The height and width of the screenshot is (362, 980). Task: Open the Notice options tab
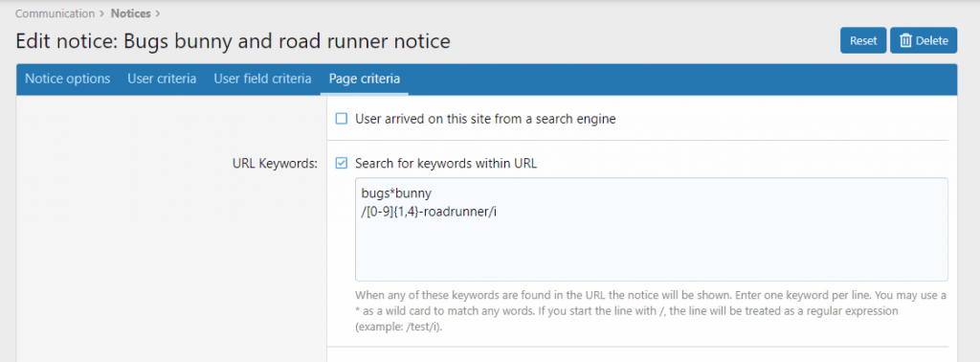[68, 79]
